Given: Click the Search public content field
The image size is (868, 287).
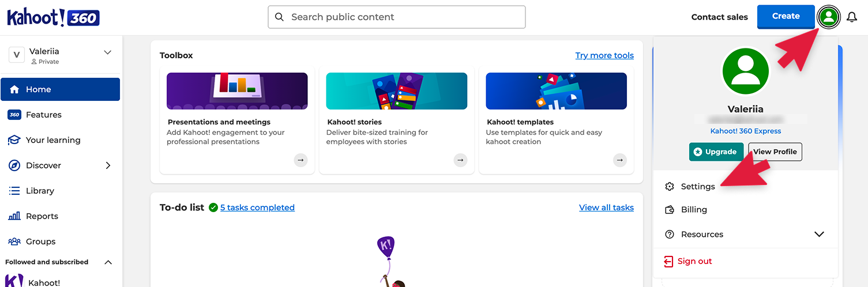Looking at the screenshot, I should 397,17.
